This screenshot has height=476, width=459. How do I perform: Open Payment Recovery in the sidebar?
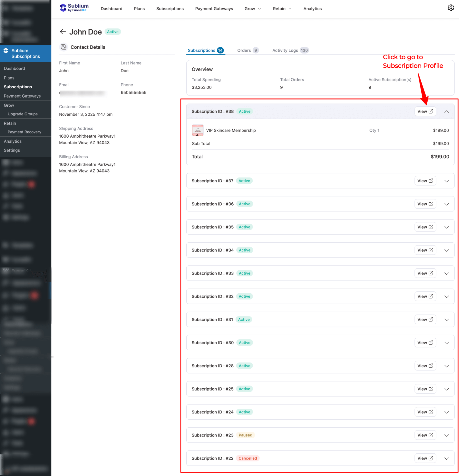tap(25, 132)
